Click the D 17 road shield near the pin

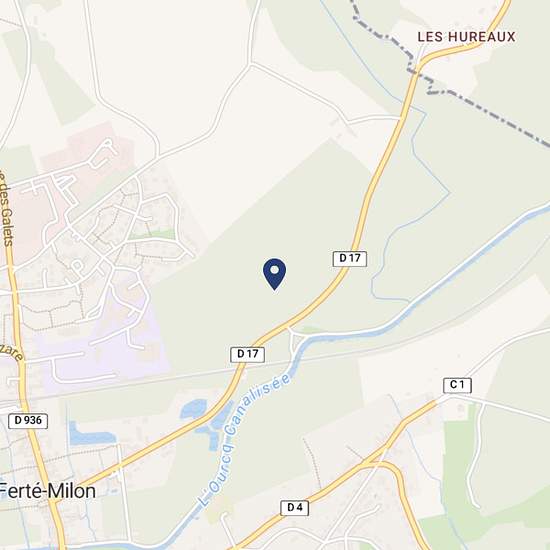click(x=350, y=259)
